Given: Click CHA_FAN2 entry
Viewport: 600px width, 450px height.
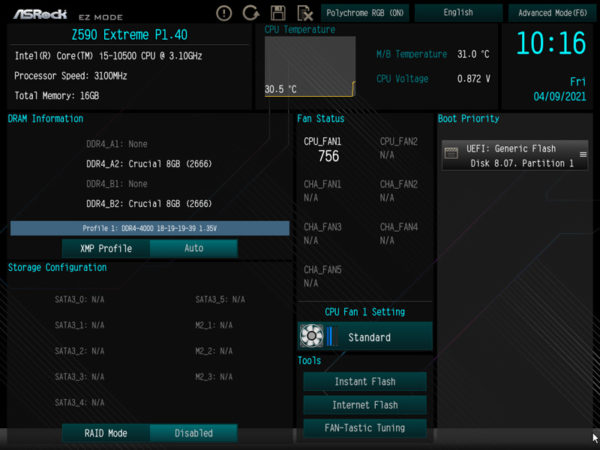Looking at the screenshot, I should [399, 191].
